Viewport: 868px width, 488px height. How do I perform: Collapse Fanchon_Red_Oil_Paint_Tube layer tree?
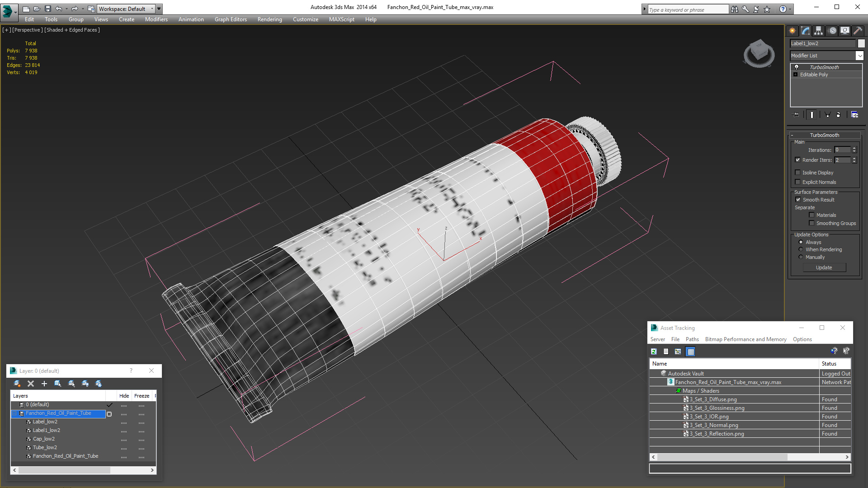(x=14, y=413)
